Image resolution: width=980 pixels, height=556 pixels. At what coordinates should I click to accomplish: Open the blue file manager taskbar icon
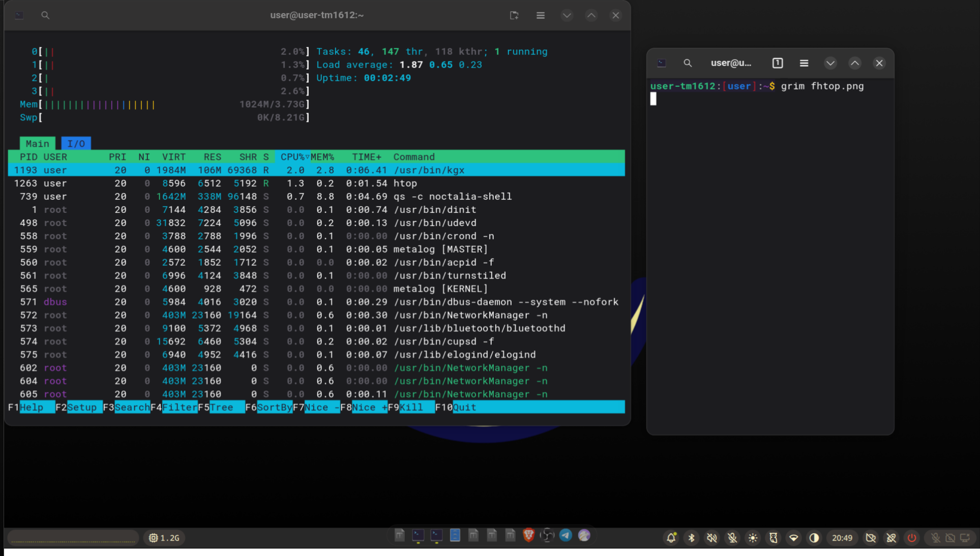point(455,535)
